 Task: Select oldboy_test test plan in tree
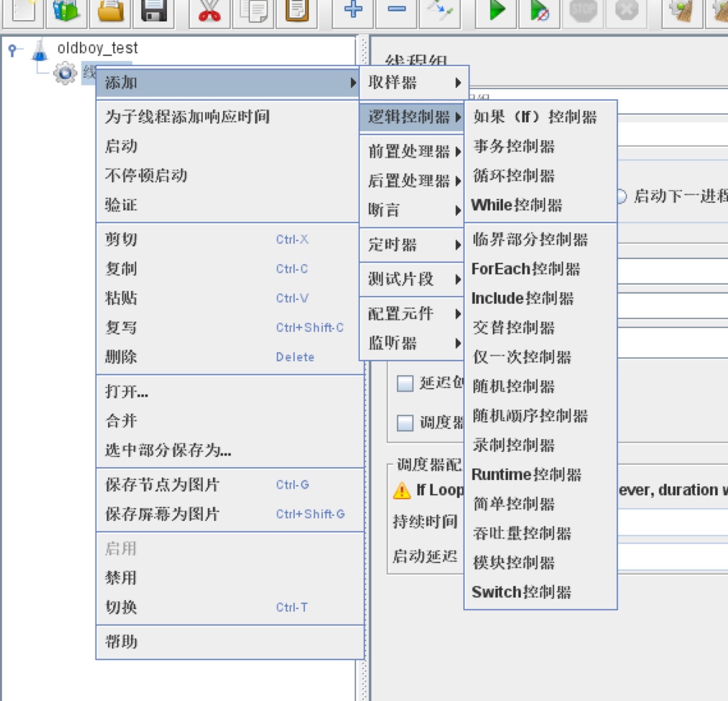click(x=97, y=49)
